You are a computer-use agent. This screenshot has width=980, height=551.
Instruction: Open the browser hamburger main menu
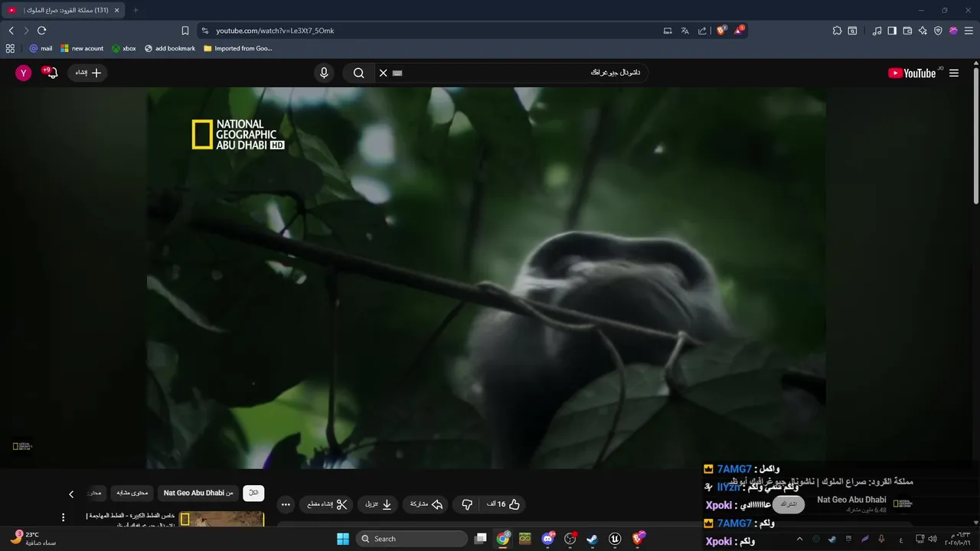[x=969, y=31]
